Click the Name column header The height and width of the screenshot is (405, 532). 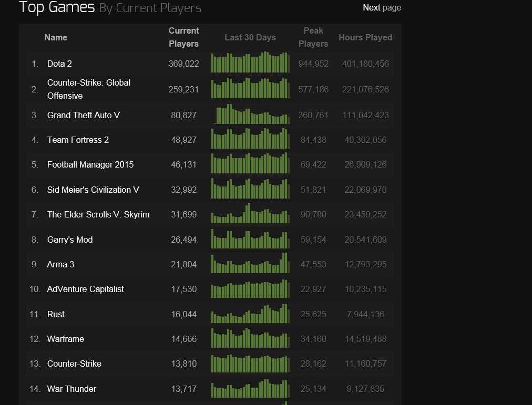(56, 37)
